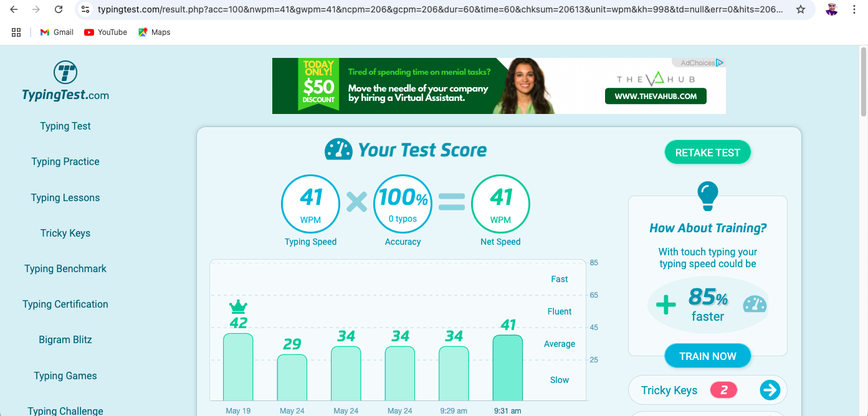This screenshot has height=416, width=868.
Task: Click the bar showing 29
Action: tap(292, 377)
